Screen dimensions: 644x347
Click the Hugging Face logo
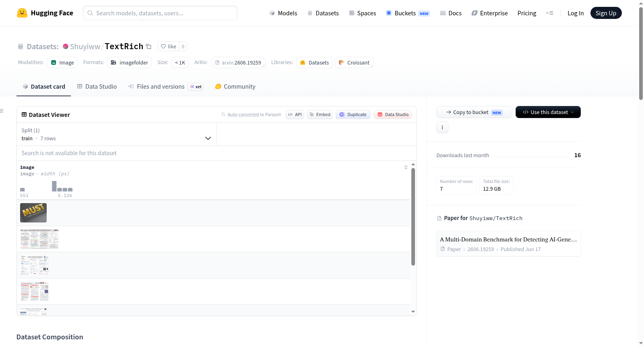45,13
